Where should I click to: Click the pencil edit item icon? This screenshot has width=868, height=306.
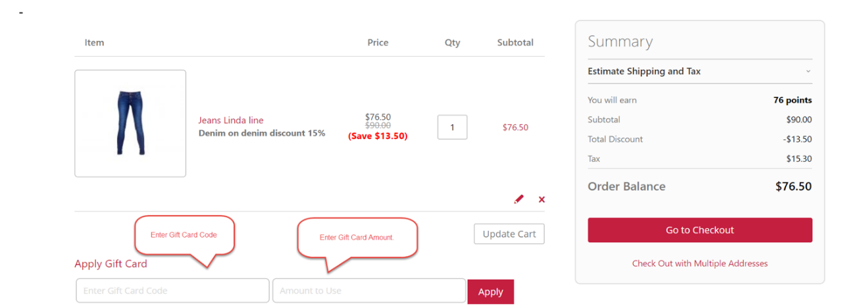click(519, 199)
